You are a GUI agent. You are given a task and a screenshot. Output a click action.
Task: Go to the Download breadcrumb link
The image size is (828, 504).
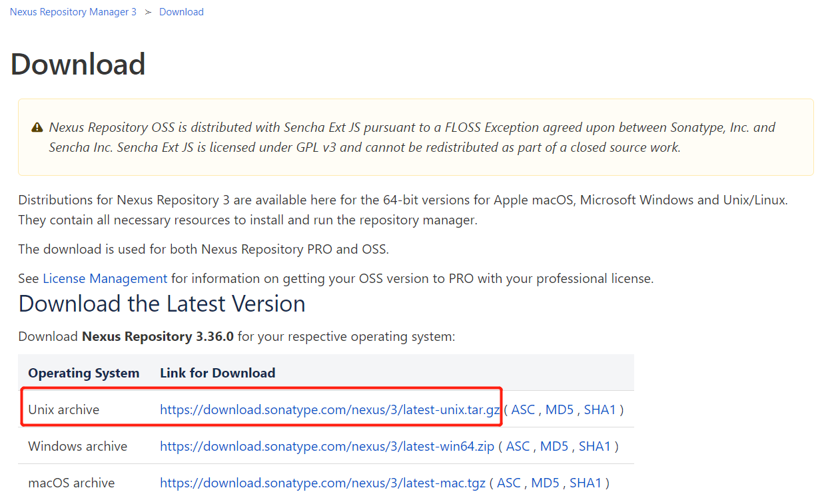point(181,12)
